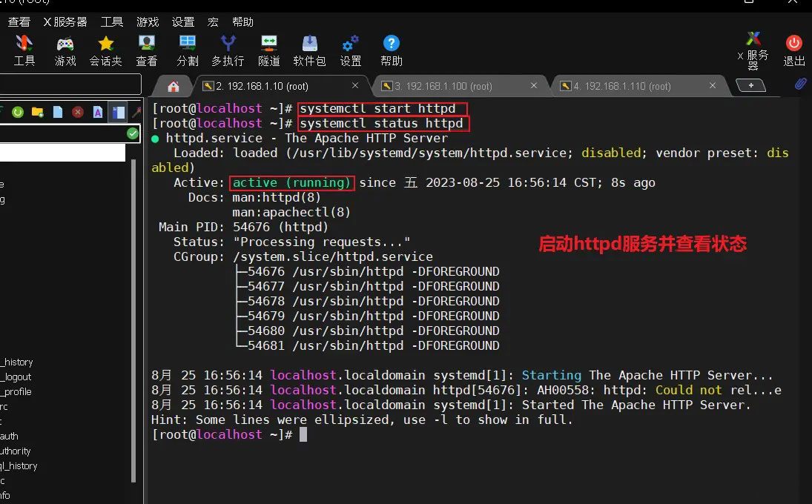Image resolution: width=812 pixels, height=504 pixels.
Task: Click the home tab icon
Action: click(x=174, y=87)
